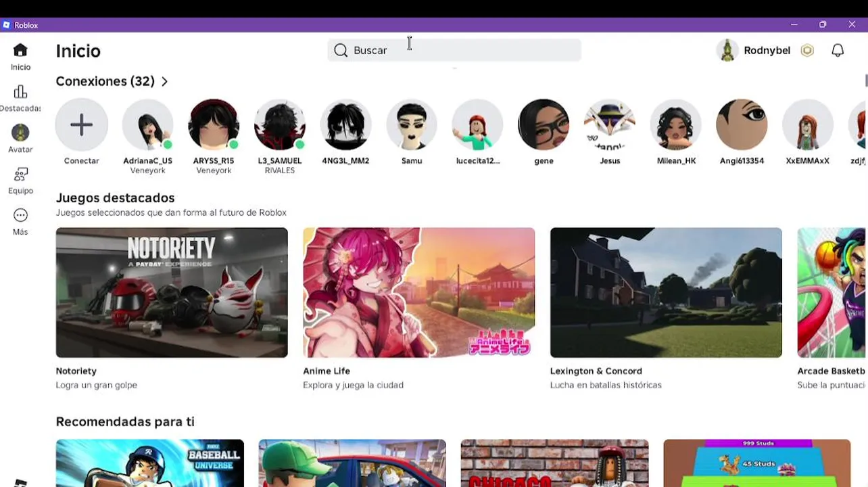The width and height of the screenshot is (868, 487).
Task: Open XxEMMAxX friend avatar
Action: point(808,124)
